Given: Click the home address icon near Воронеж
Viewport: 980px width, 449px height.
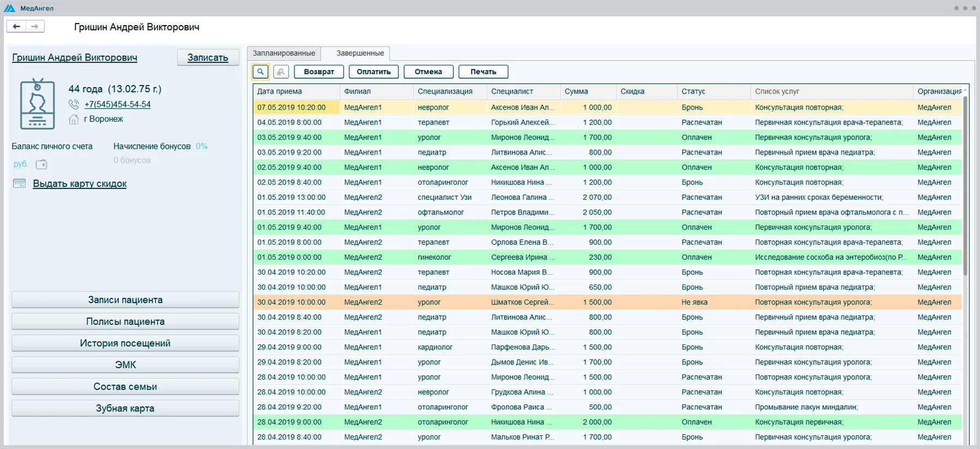Looking at the screenshot, I should [x=74, y=119].
